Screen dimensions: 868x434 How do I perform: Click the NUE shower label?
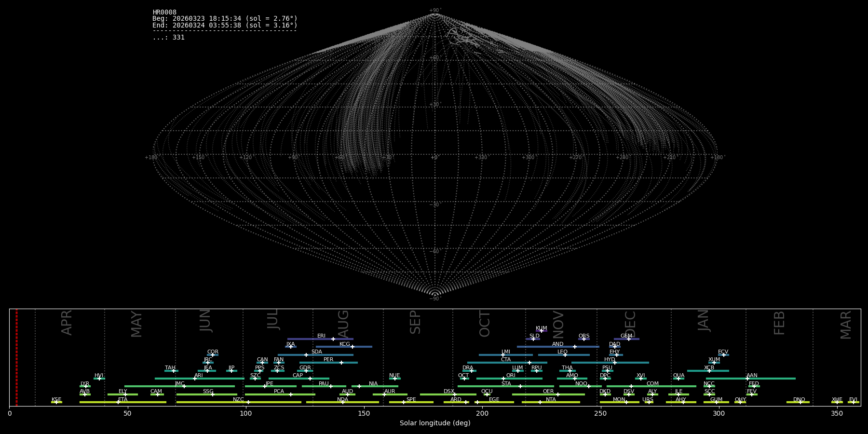[394, 376]
